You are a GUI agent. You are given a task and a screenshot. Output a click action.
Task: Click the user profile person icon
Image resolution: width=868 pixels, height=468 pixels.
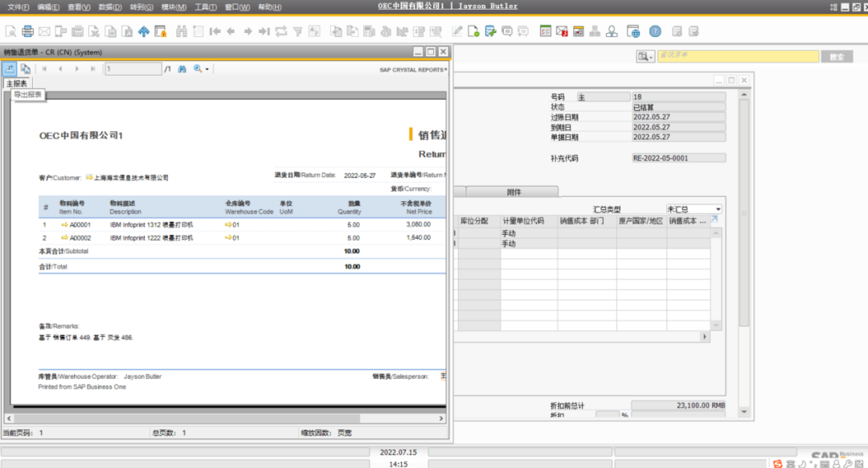(x=612, y=31)
